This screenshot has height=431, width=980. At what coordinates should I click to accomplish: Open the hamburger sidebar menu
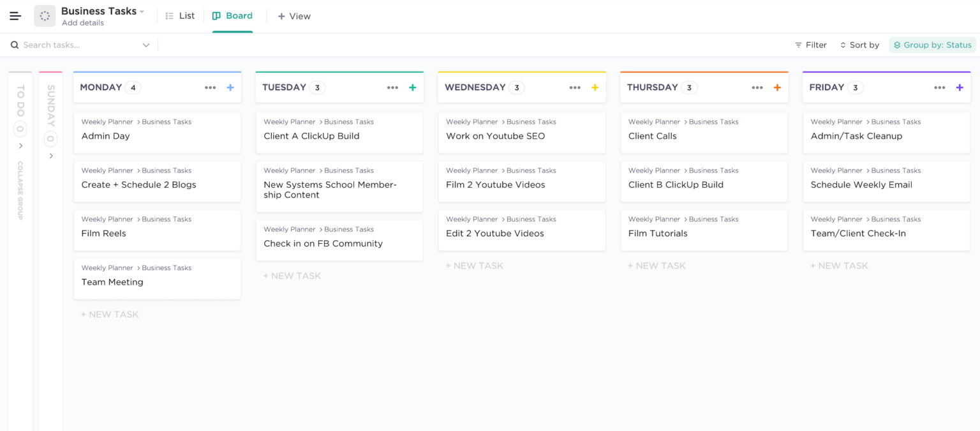point(15,16)
